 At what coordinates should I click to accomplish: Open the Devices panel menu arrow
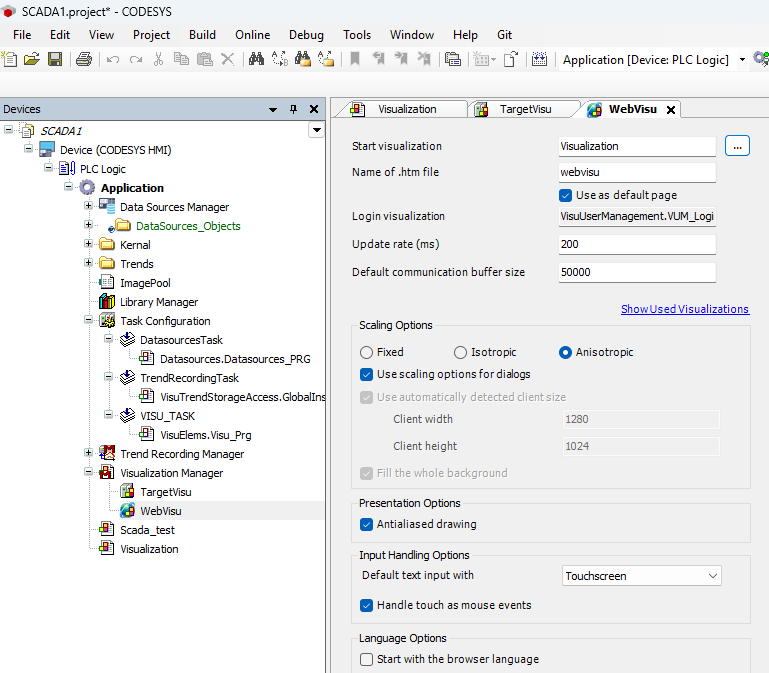273,109
